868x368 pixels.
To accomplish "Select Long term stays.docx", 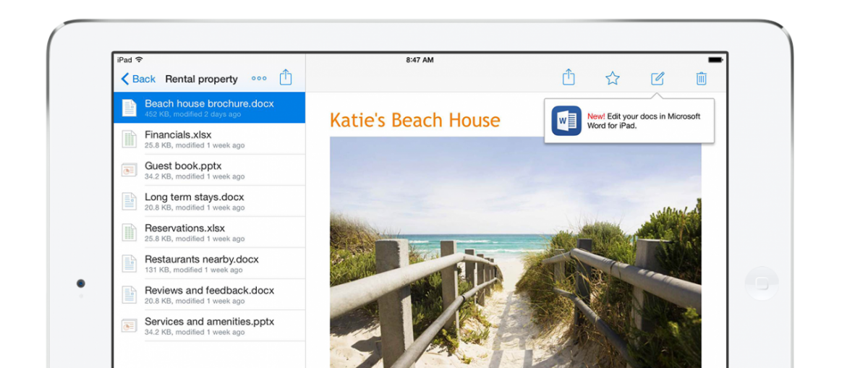I will click(x=194, y=201).
